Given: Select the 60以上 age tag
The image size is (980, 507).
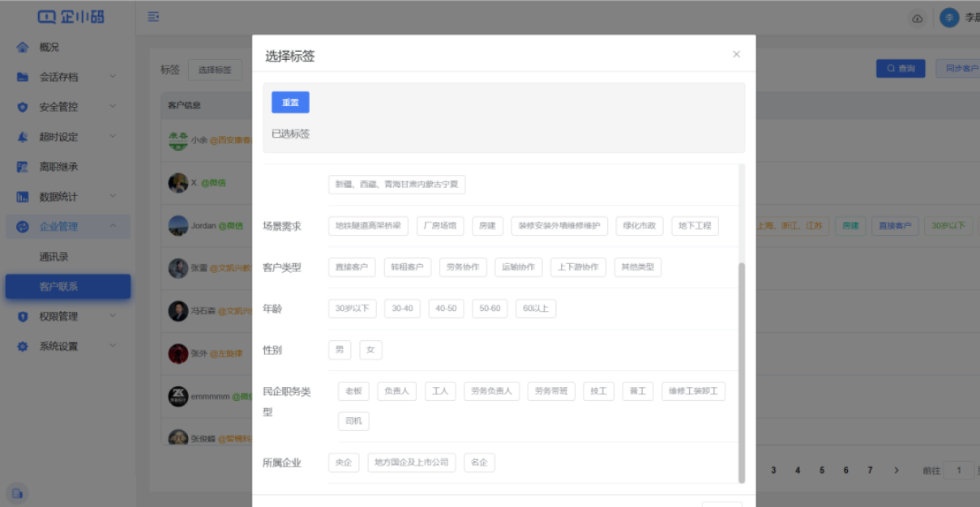Looking at the screenshot, I should [x=536, y=309].
